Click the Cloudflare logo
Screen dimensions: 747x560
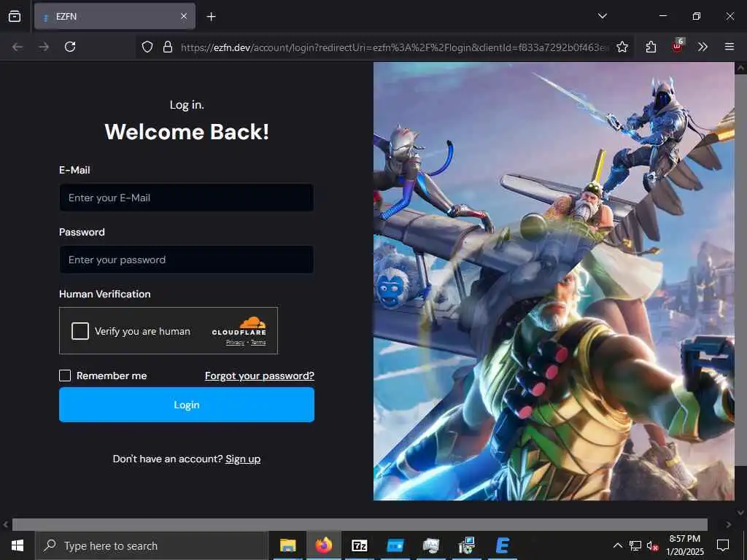pos(239,326)
